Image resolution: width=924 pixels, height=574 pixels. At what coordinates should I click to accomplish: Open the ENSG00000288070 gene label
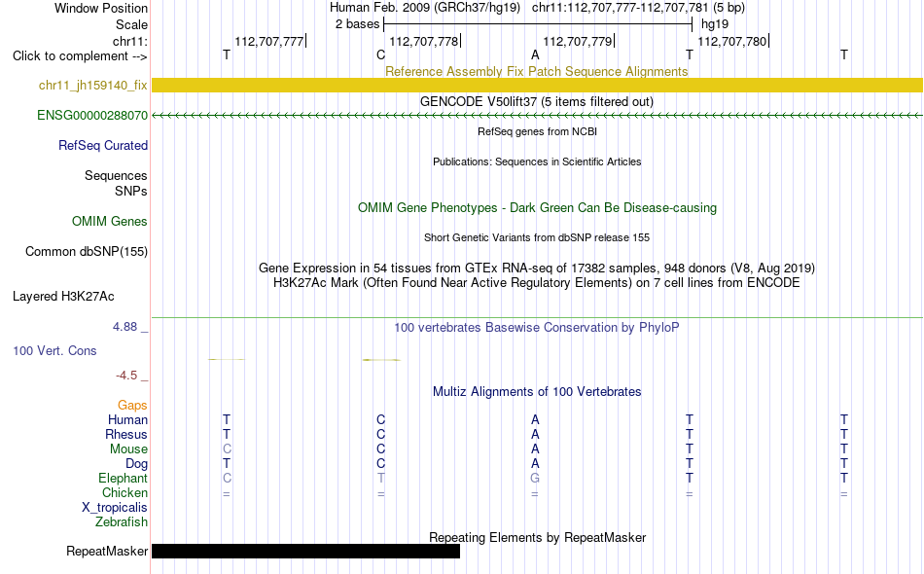(x=92, y=116)
